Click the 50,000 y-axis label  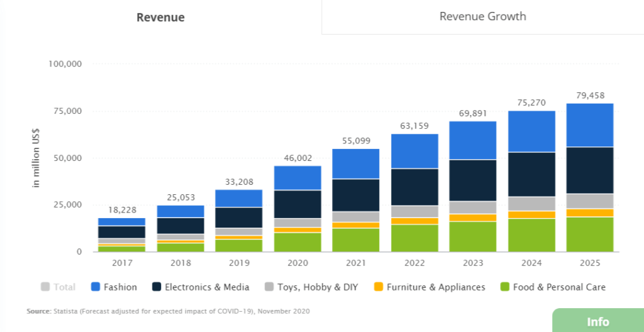(67, 158)
